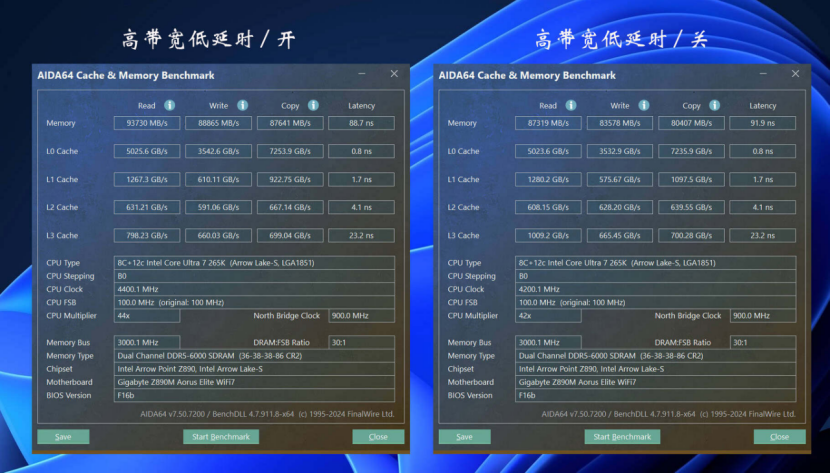Click CPU Clock value 4200.1 MHz

[x=655, y=289]
